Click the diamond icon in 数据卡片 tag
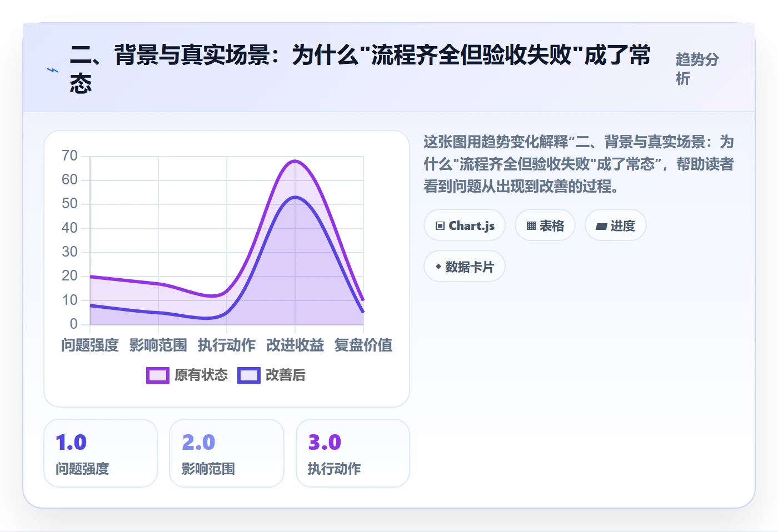 tap(438, 267)
